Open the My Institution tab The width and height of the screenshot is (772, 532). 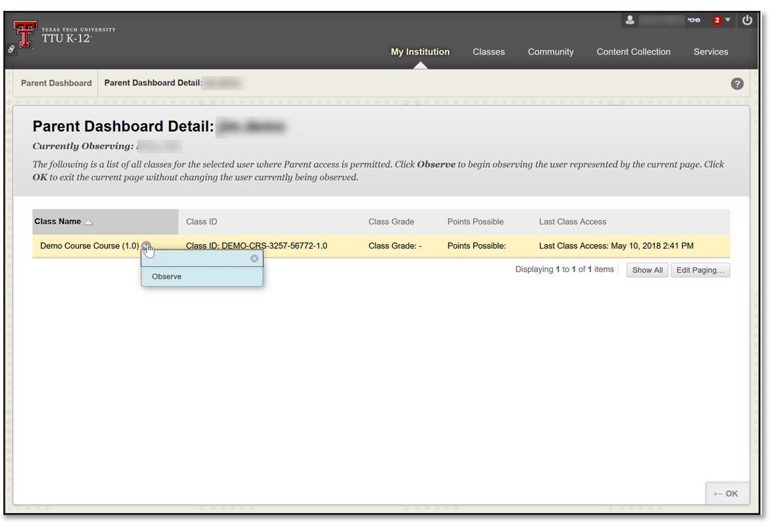(x=420, y=52)
